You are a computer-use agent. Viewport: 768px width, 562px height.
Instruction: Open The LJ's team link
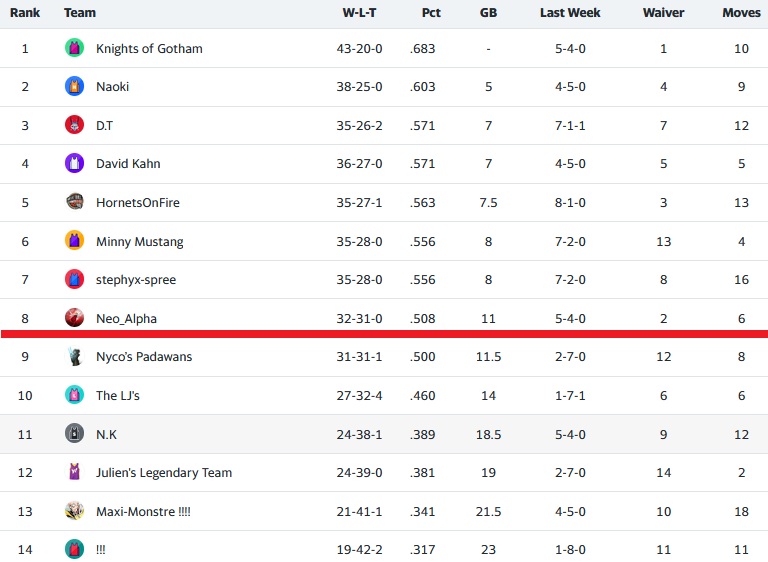tap(117, 396)
